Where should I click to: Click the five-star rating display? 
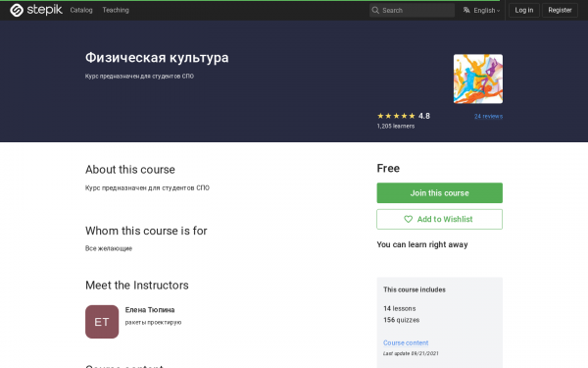point(396,116)
